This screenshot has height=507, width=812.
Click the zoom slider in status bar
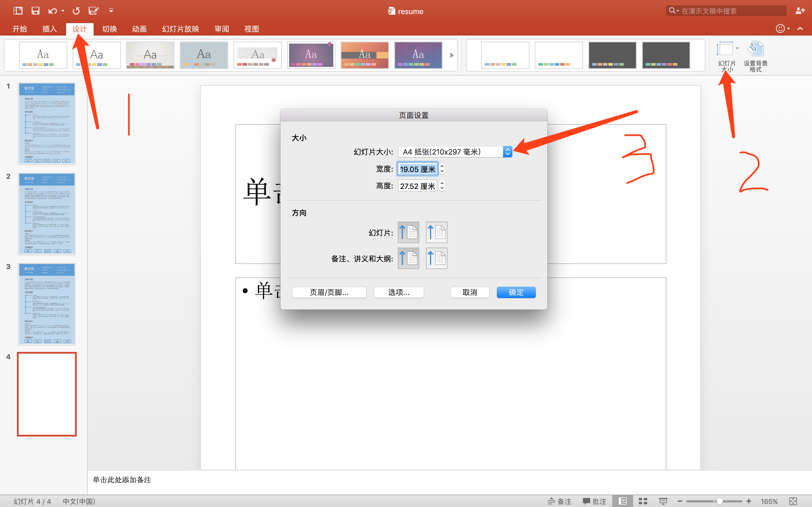tap(719, 501)
